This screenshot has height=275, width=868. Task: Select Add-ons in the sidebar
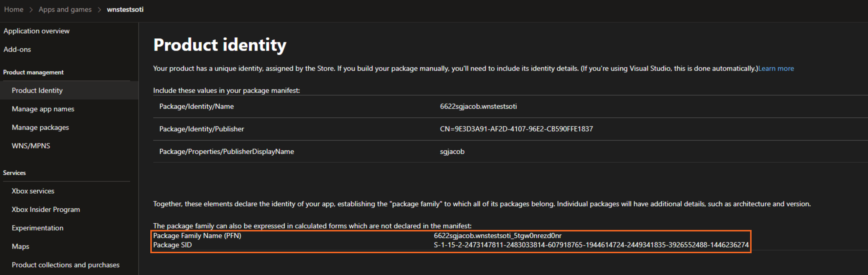tap(17, 50)
